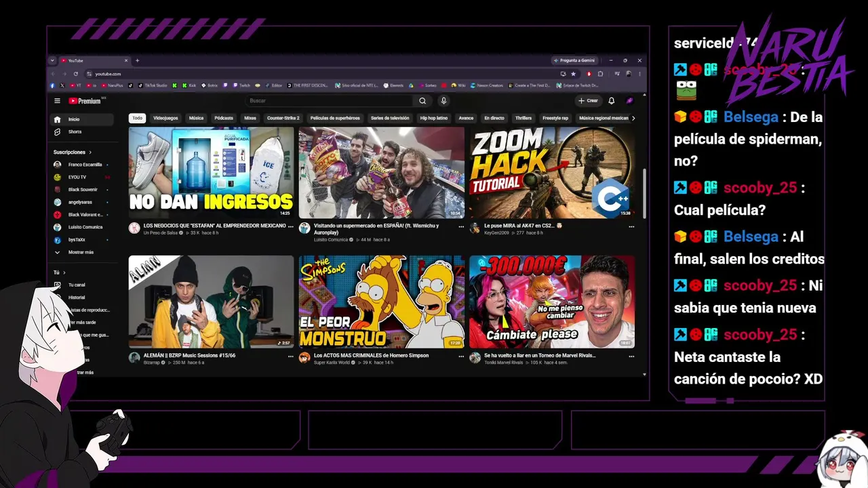
Task: Open Black Souvenir subscription
Action: tap(83, 190)
